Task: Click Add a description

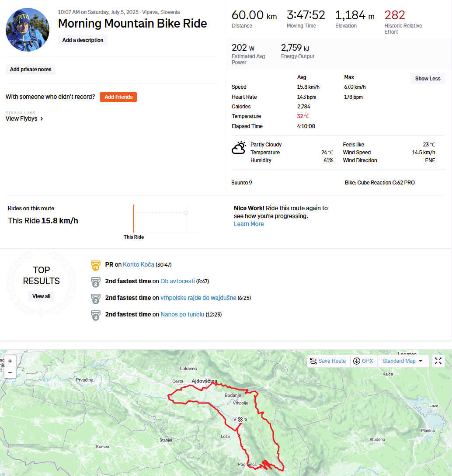Action: click(83, 40)
